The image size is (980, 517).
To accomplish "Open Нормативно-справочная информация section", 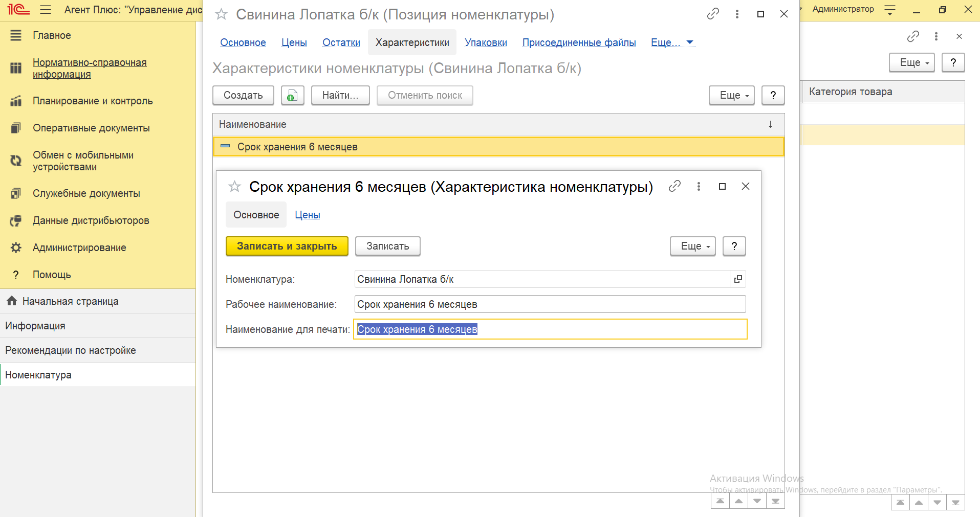I will coord(89,69).
